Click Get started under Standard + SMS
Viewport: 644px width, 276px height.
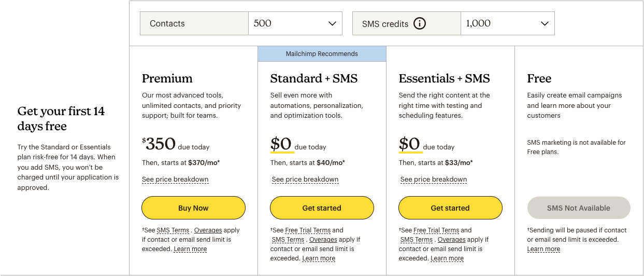322,208
